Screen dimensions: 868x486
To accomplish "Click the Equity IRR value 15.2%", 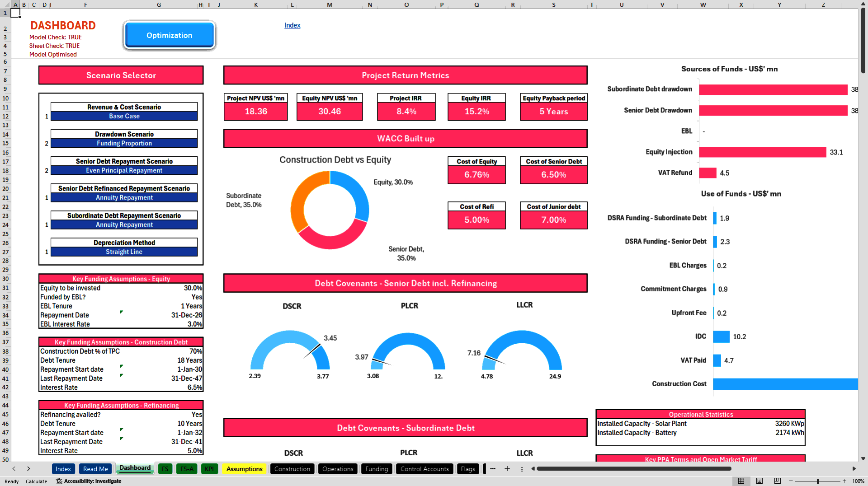I will pyautogui.click(x=476, y=111).
